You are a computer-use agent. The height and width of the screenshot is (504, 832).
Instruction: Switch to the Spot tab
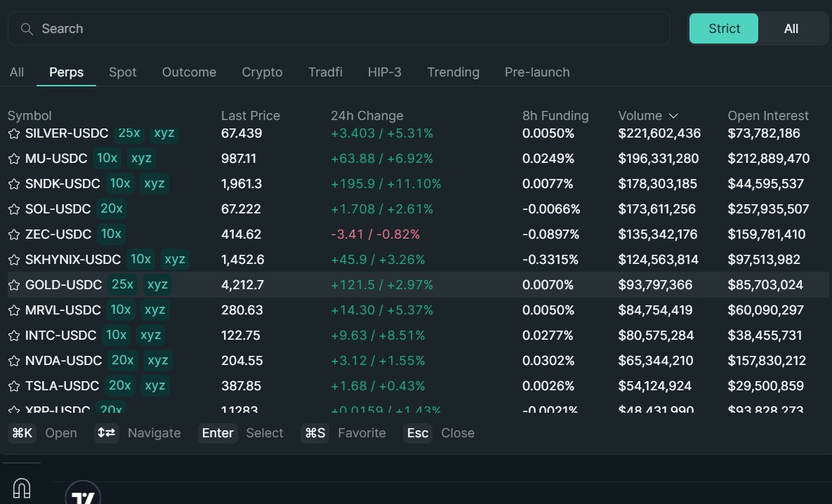point(123,72)
